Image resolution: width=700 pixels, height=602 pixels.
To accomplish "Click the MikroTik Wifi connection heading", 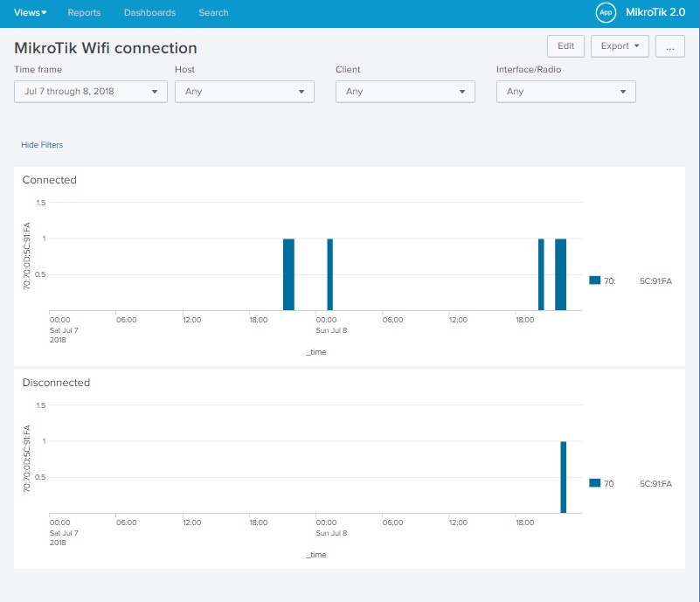I will point(106,48).
